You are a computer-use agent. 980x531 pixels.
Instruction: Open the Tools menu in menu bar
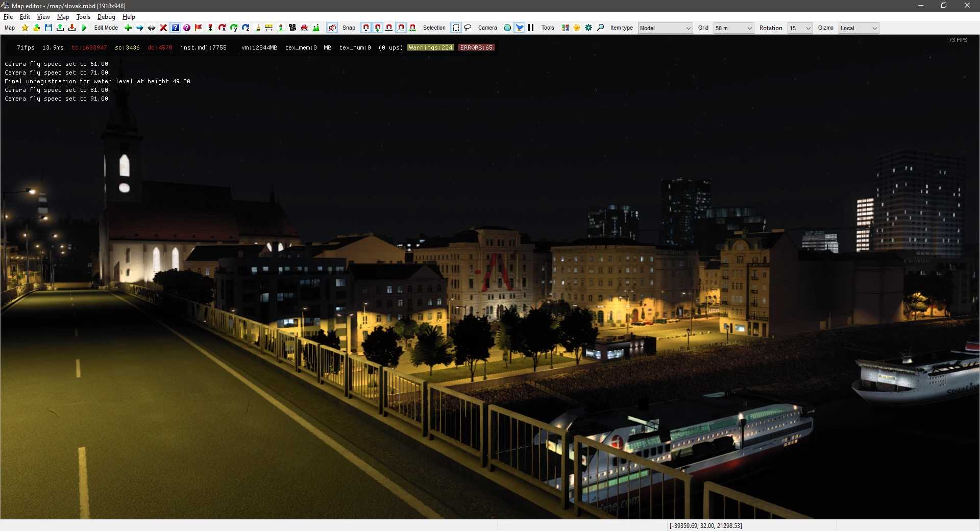click(x=83, y=17)
